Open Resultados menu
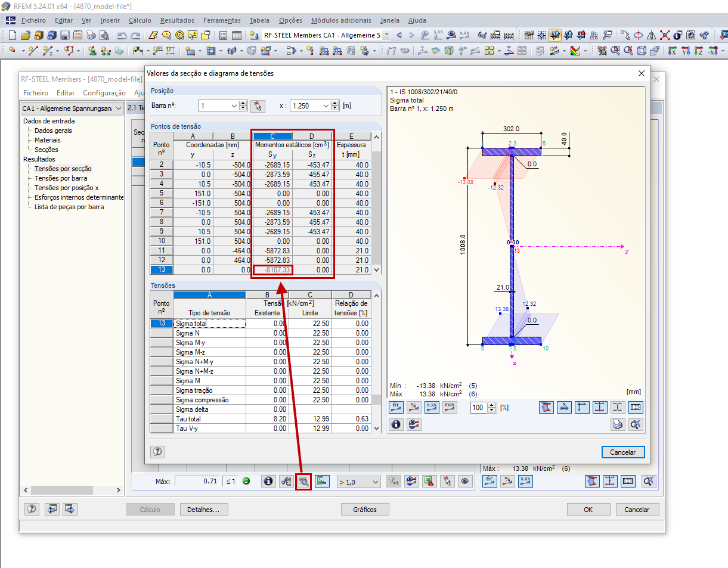Image resolution: width=728 pixels, height=568 pixels. coord(177,20)
